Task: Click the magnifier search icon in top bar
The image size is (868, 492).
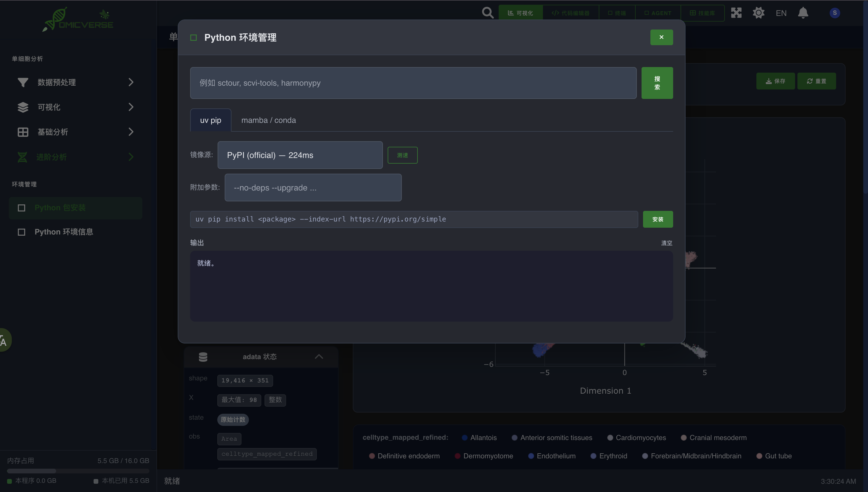Action: point(487,13)
